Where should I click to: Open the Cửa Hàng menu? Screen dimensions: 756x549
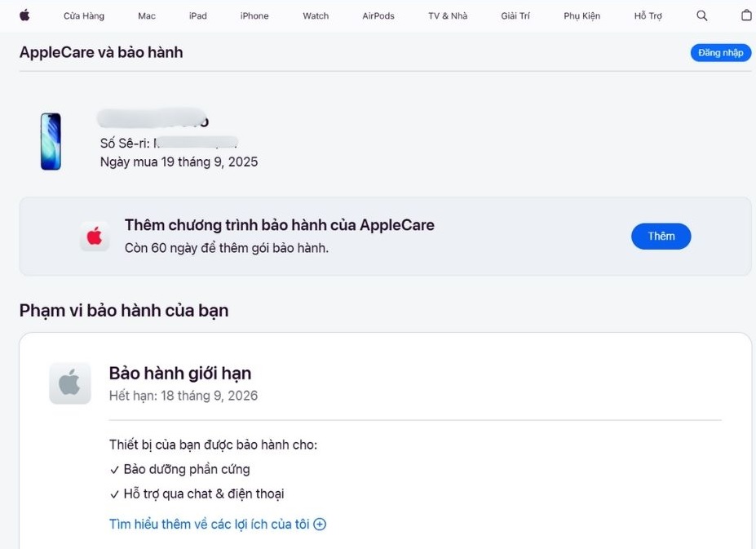83,15
